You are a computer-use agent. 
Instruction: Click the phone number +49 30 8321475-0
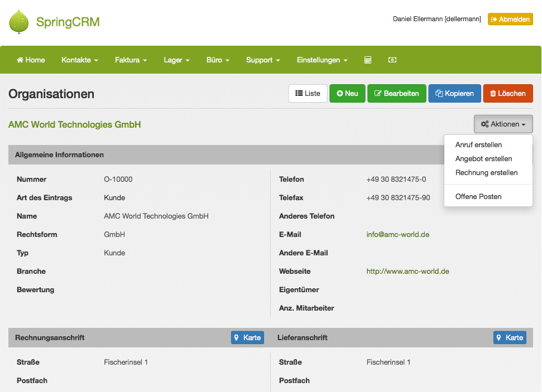pos(396,179)
